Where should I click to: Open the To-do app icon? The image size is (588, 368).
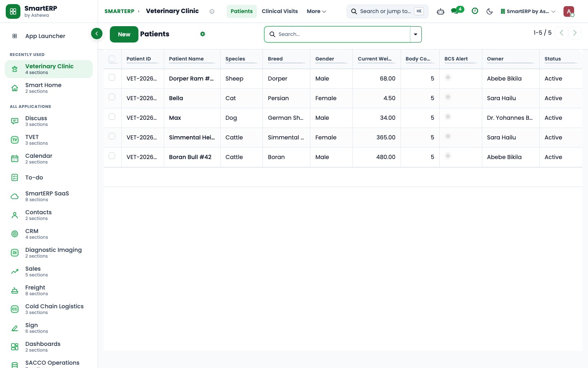15,177
